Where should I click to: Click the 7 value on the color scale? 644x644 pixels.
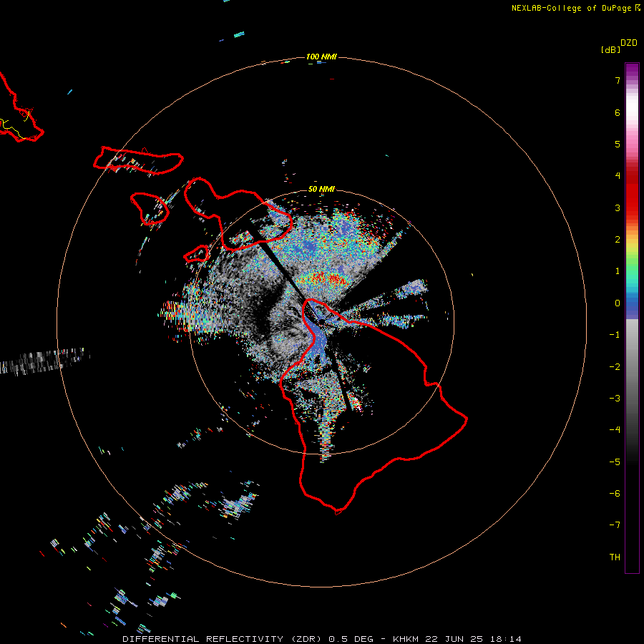(618, 80)
